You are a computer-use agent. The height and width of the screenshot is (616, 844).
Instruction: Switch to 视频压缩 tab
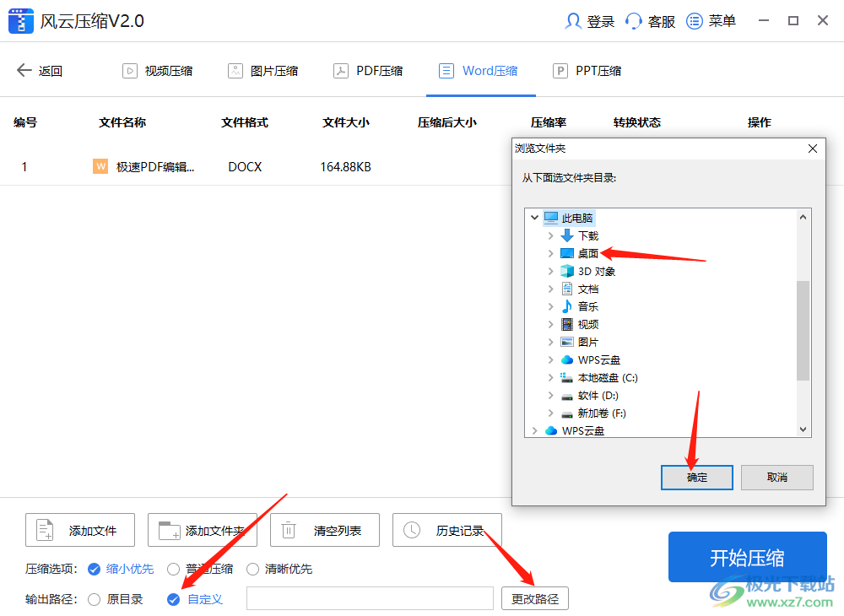coord(158,71)
